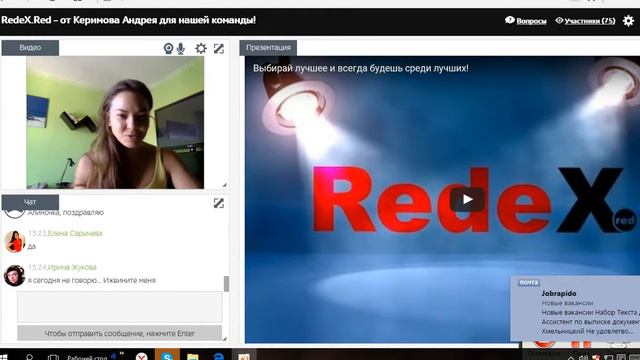The image size is (640, 360).
Task: Open Microsoft Edge from the taskbar
Action: [x=218, y=356]
